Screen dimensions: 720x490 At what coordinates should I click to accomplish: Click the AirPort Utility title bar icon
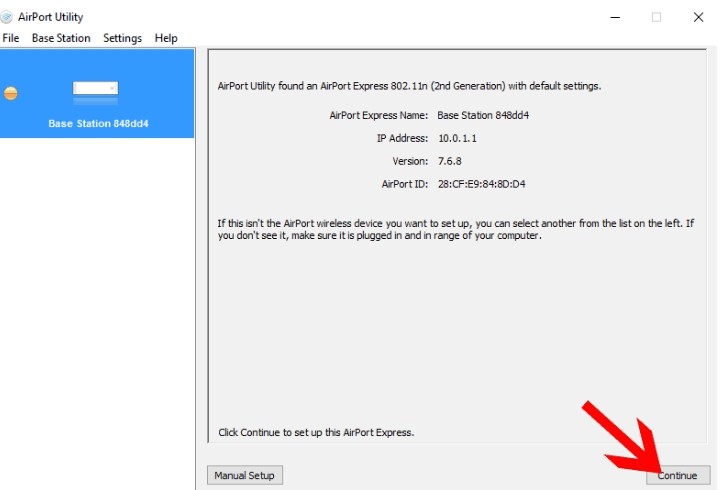pyautogui.click(x=6, y=17)
